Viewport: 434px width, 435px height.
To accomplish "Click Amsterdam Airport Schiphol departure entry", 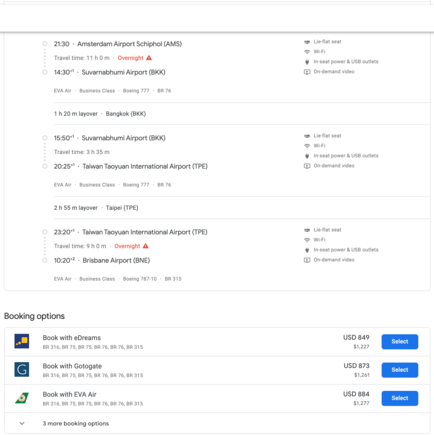I will click(118, 44).
